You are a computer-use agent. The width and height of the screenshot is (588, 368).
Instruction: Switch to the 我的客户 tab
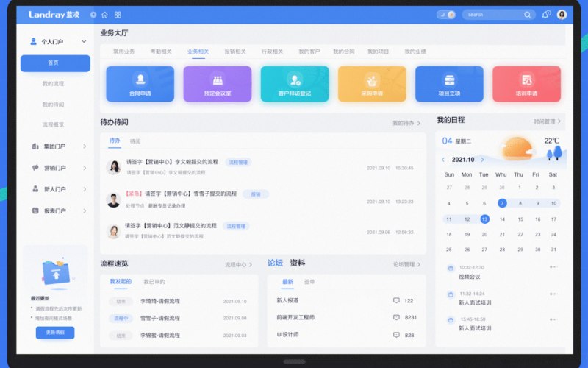(x=309, y=52)
